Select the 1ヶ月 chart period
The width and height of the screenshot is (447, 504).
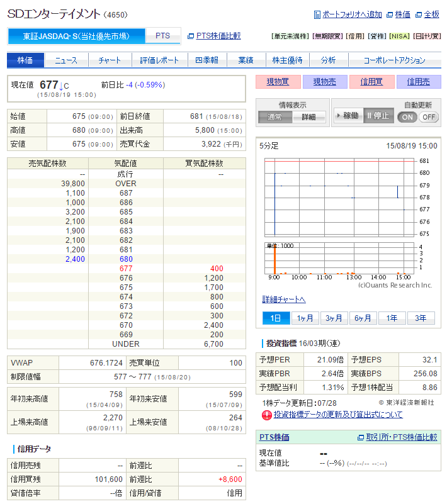click(305, 318)
